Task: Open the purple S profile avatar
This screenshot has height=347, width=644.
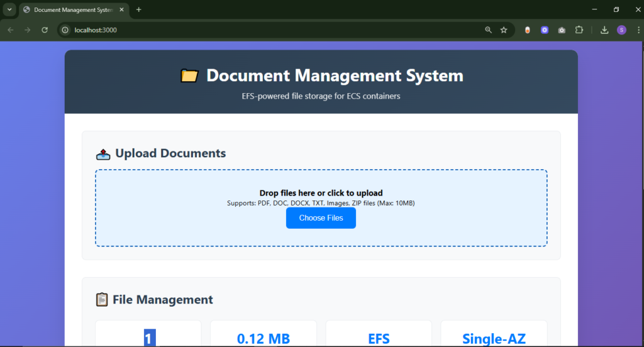Action: (x=621, y=30)
